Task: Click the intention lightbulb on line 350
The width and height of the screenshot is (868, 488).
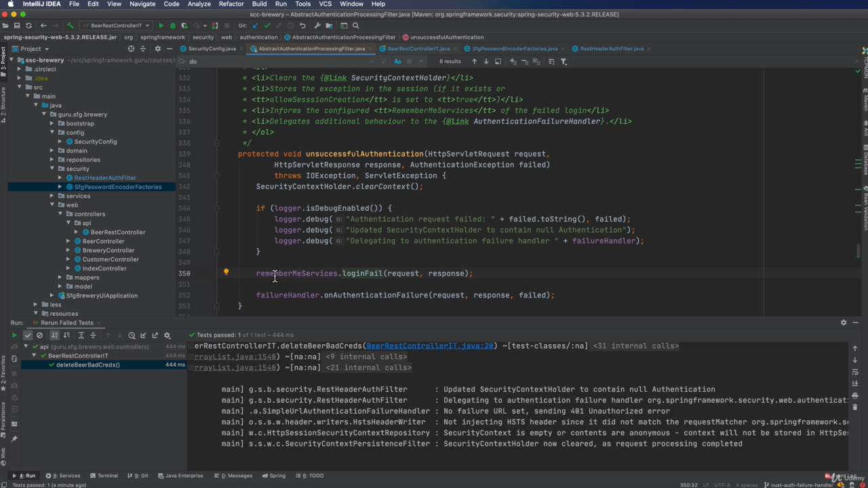Action: click(x=226, y=272)
